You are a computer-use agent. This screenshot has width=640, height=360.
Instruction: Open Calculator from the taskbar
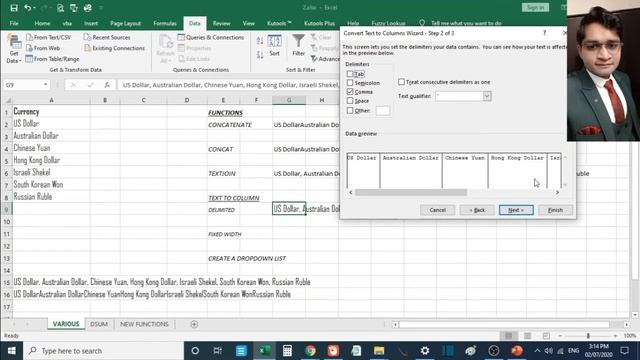[x=287, y=351]
